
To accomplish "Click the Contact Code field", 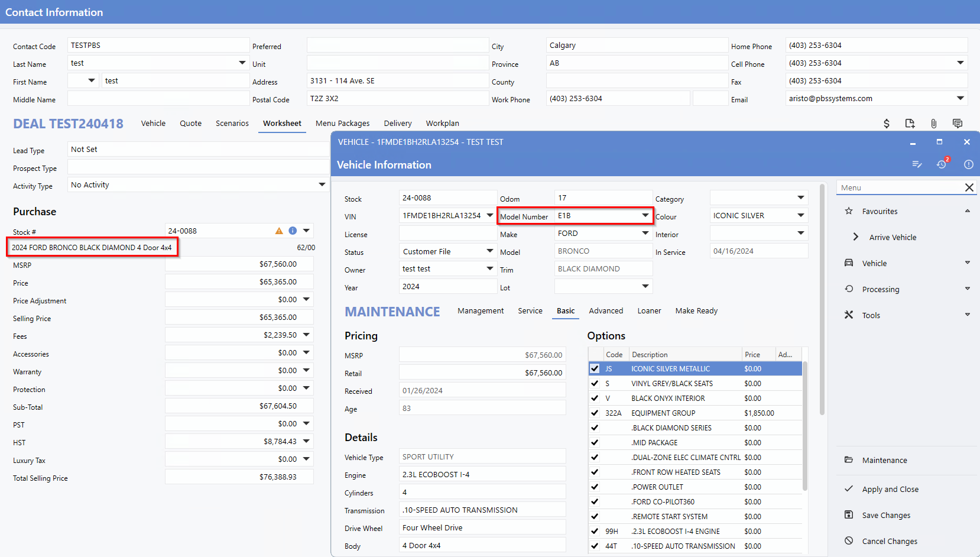I will click(158, 45).
